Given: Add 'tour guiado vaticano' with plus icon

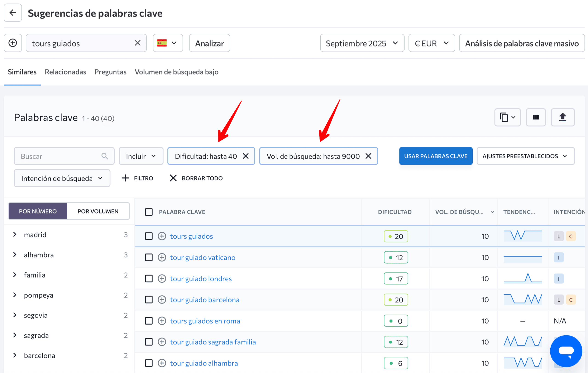Looking at the screenshot, I should [x=162, y=257].
